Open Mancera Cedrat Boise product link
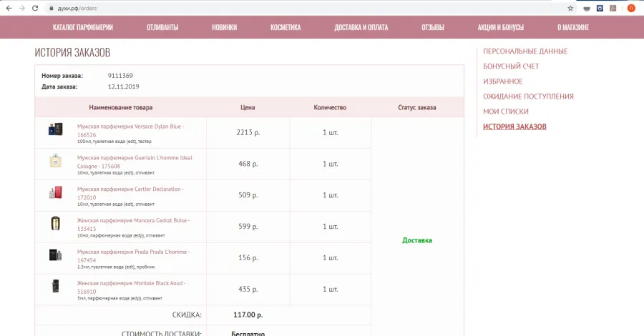The width and height of the screenshot is (644, 336). pos(134,224)
